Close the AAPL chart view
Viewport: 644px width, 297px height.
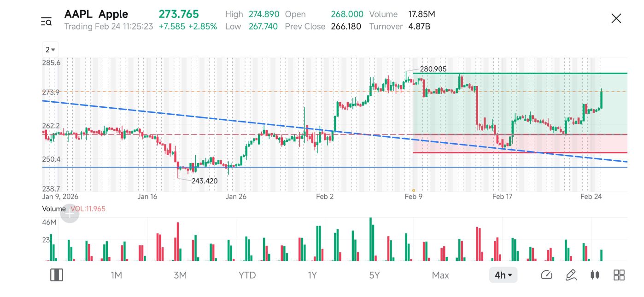[616, 18]
